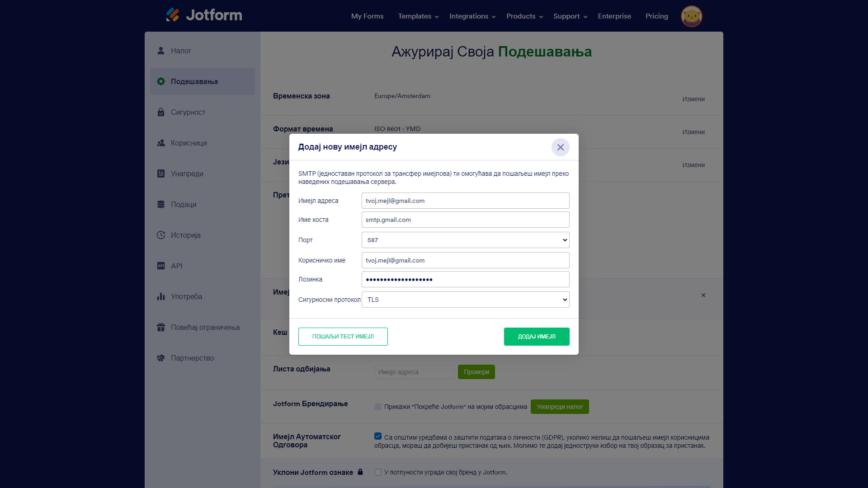
Task: Open the Сигурносни протокол TLS dropdown
Action: 465,300
